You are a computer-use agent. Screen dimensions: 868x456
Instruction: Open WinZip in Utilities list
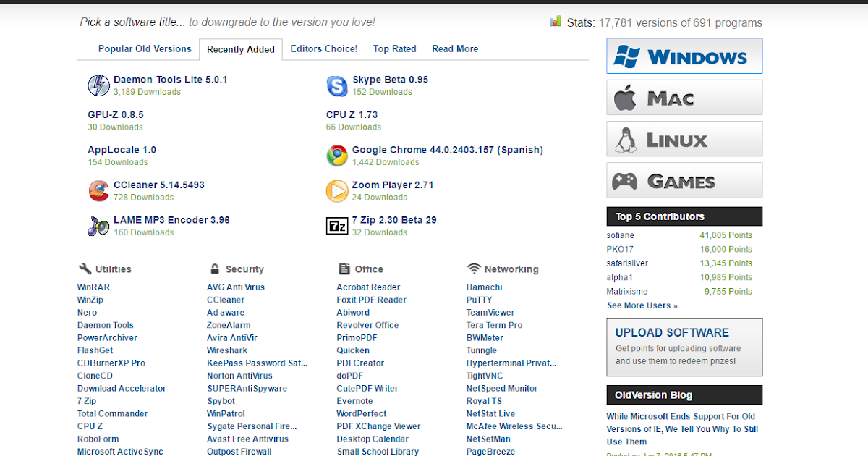click(x=90, y=300)
